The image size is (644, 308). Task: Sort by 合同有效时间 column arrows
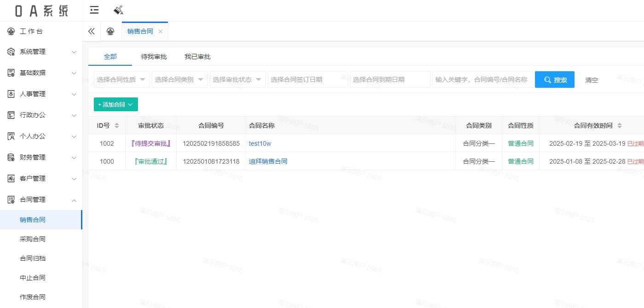pyautogui.click(x=620, y=125)
